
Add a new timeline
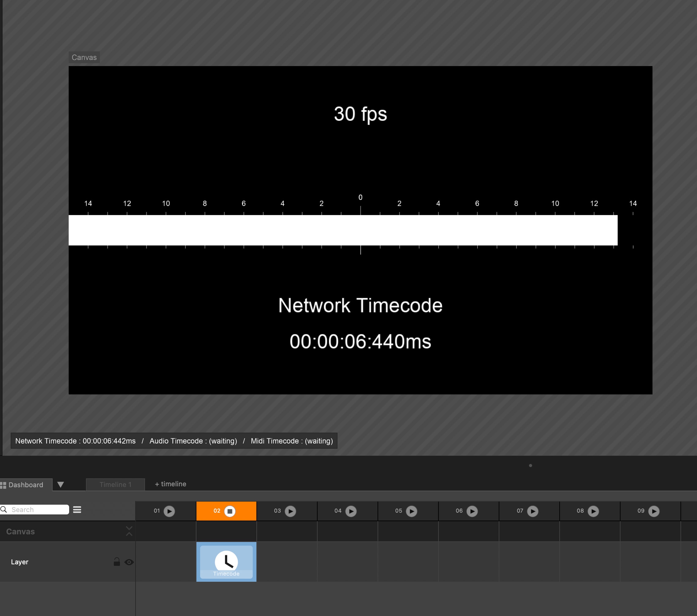click(x=170, y=484)
